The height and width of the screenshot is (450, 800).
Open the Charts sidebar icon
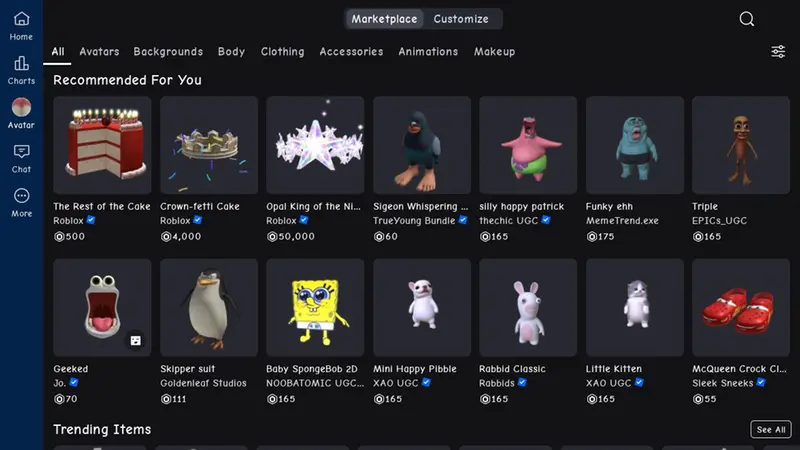(x=21, y=70)
